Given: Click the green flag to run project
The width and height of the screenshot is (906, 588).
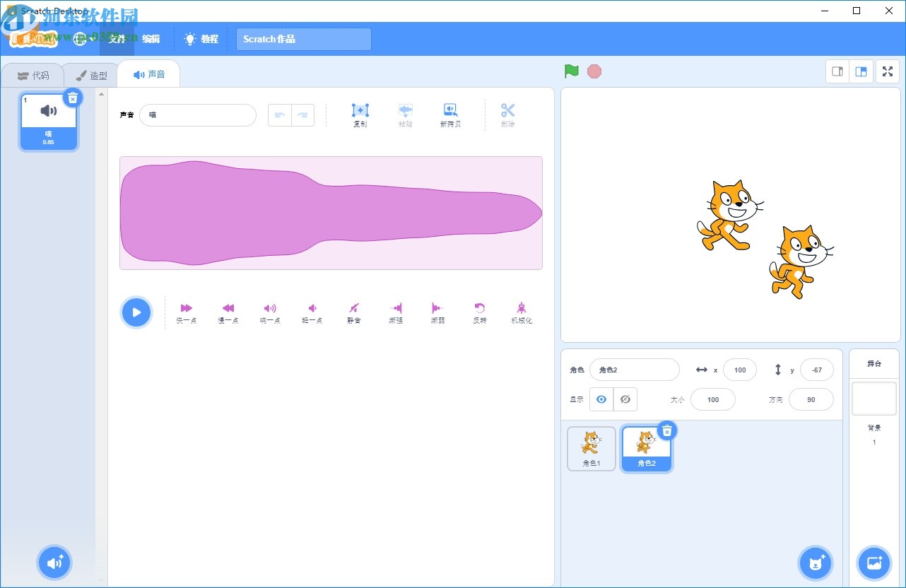Looking at the screenshot, I should click(571, 71).
